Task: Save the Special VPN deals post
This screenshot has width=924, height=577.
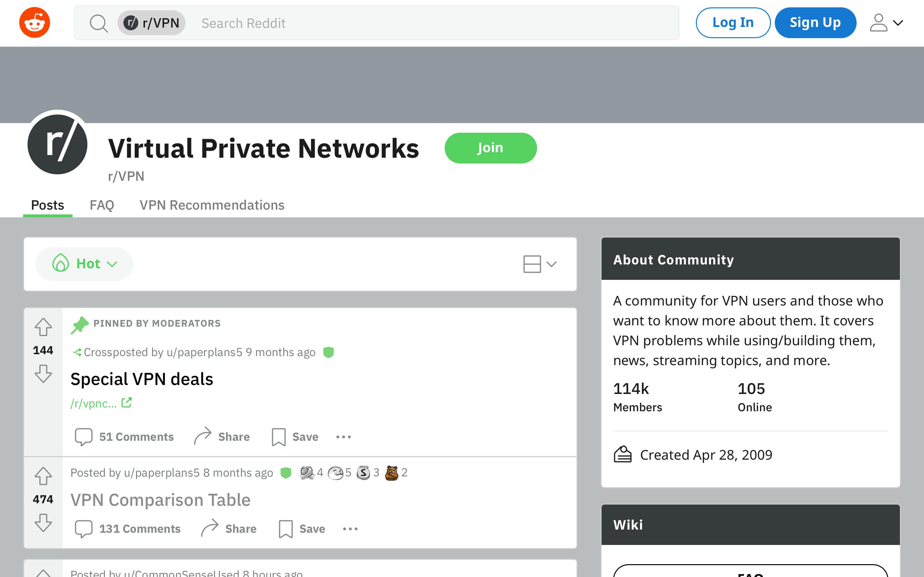Action: [x=295, y=437]
